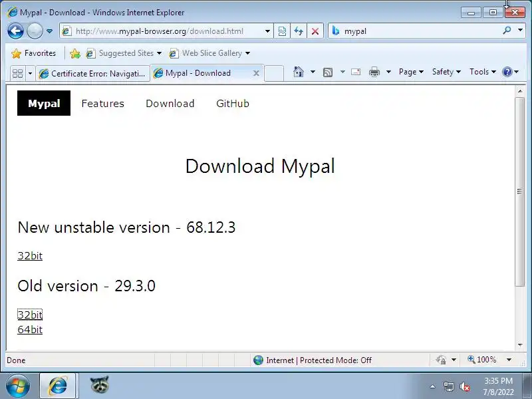This screenshot has width=532, height=399.
Task: Open GitHub nav link
Action: coord(233,104)
